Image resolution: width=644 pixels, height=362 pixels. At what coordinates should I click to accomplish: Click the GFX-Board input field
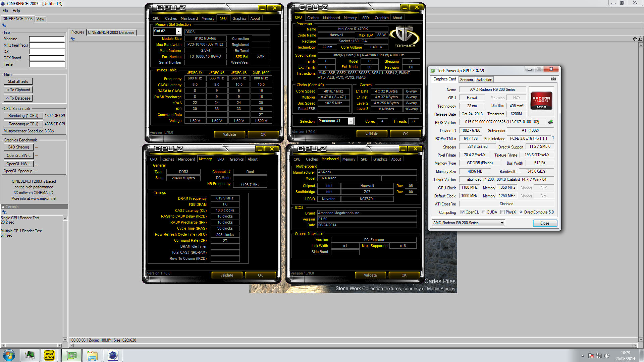pos(47,58)
